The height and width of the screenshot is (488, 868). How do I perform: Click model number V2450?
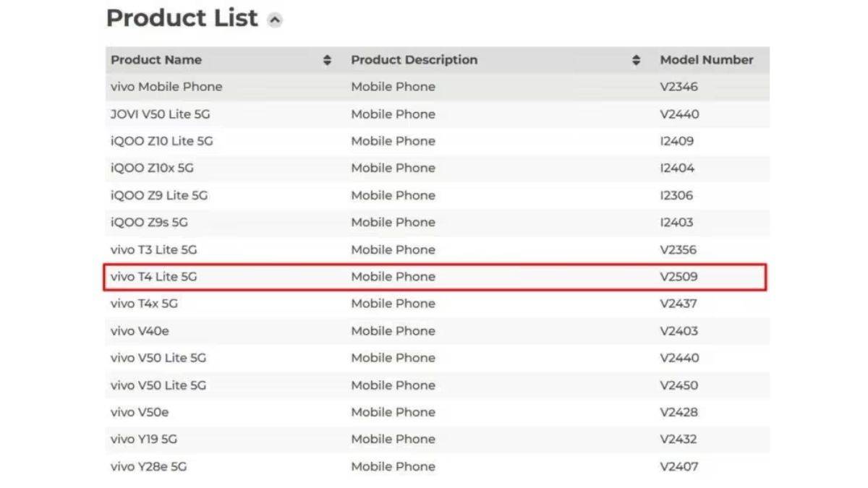679,385
